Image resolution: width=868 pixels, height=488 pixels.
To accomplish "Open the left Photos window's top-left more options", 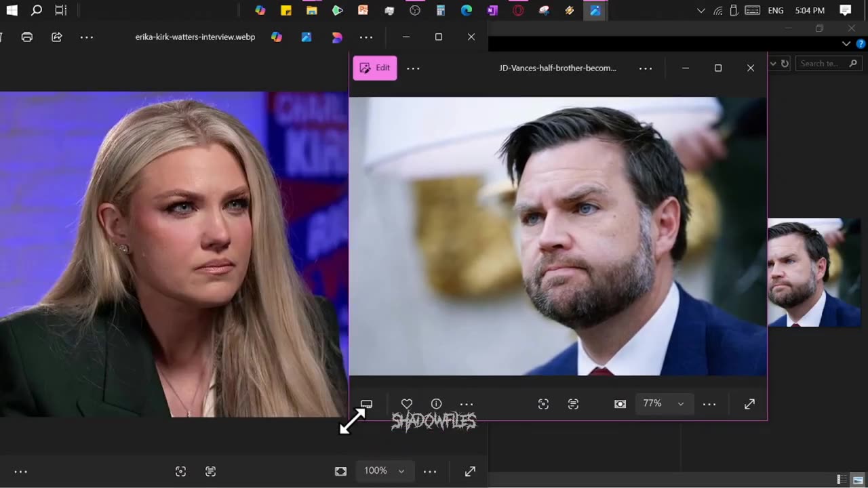I will (87, 37).
